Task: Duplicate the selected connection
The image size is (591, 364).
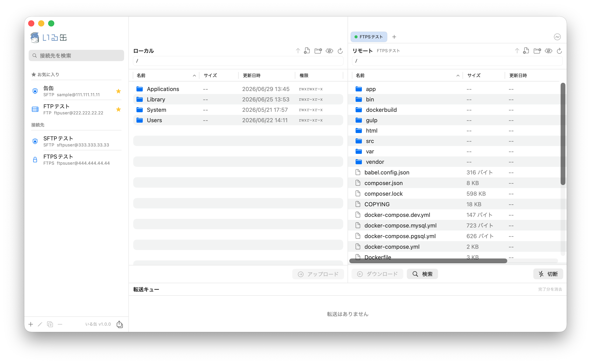Action: coord(50,324)
